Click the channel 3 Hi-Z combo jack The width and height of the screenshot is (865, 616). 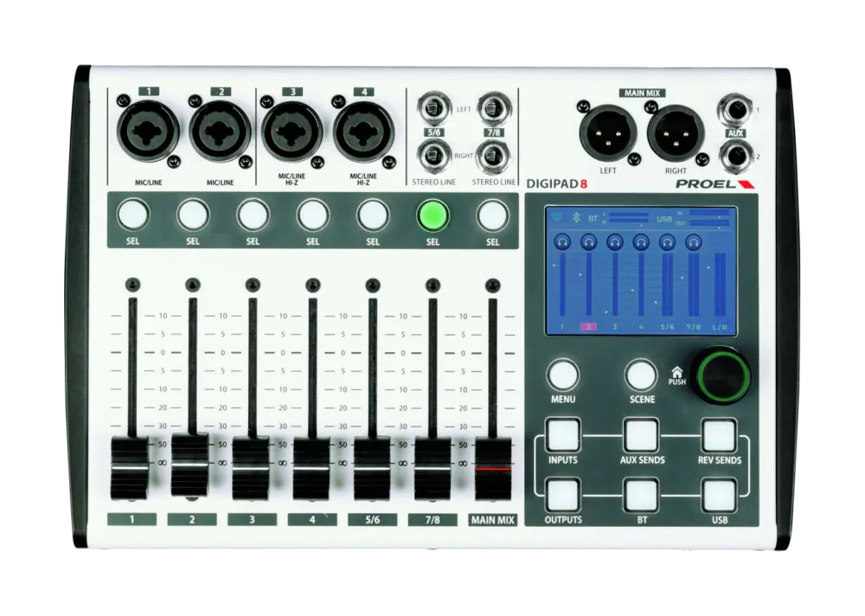[292, 132]
